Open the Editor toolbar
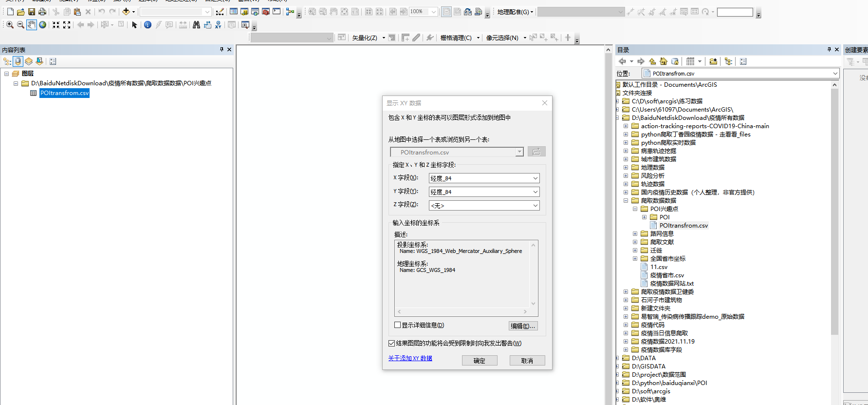Viewport: 868px width, 405px height. [220, 12]
